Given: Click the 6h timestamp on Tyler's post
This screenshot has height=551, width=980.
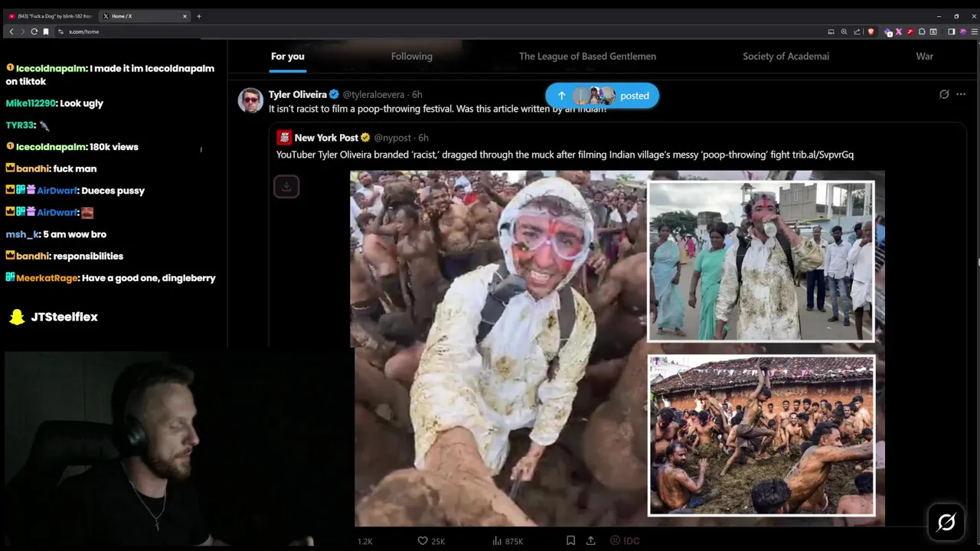Looking at the screenshot, I should (x=417, y=95).
